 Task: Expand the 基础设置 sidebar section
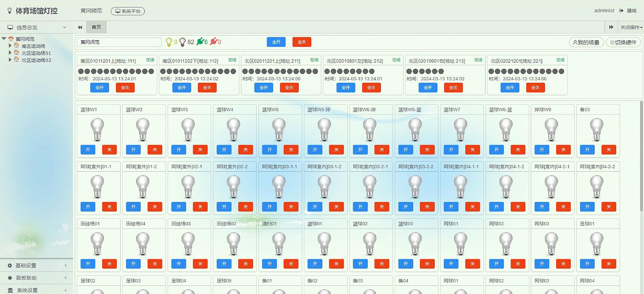[36, 265]
